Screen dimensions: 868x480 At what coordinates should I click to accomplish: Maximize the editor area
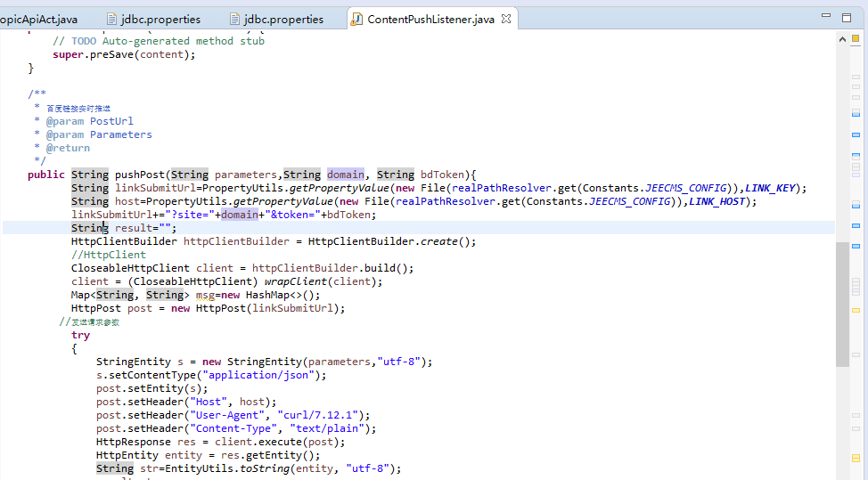click(847, 18)
